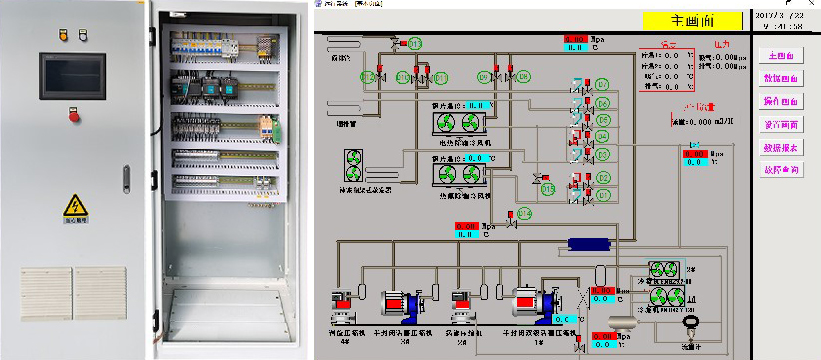Open the 设置画面 settings screen
This screenshot has height=360, width=821.
[x=782, y=125]
